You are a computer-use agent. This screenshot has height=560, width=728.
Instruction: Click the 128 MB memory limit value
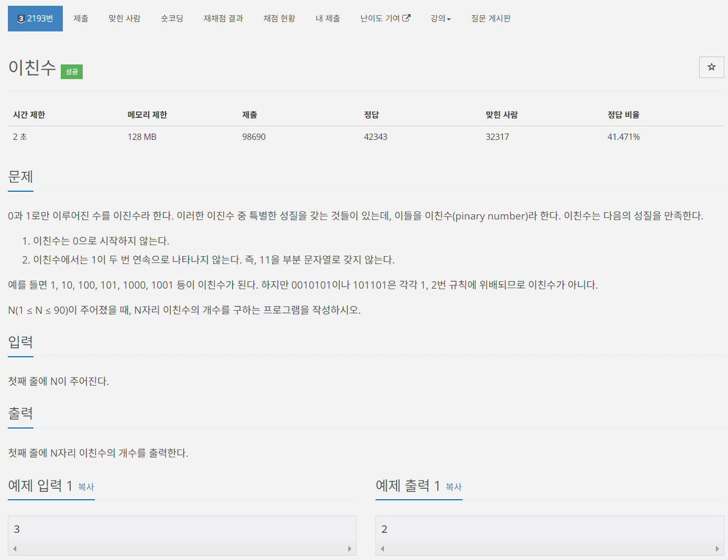tap(142, 137)
